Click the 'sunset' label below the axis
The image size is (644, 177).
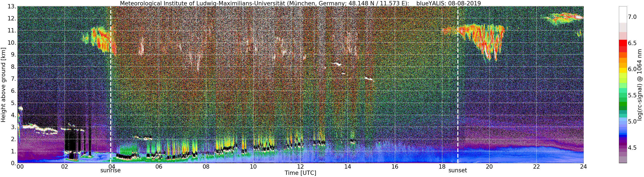pyautogui.click(x=458, y=171)
